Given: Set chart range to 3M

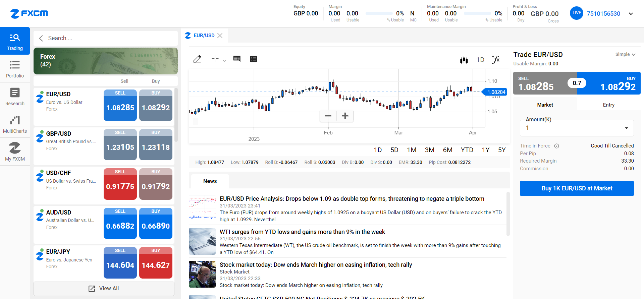Looking at the screenshot, I should click(429, 150).
